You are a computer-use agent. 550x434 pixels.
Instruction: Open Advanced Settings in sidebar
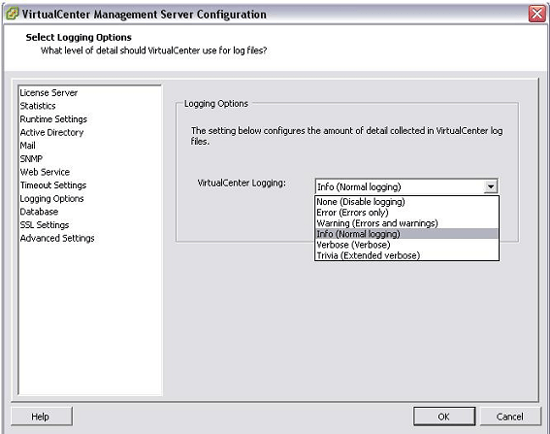(x=57, y=238)
